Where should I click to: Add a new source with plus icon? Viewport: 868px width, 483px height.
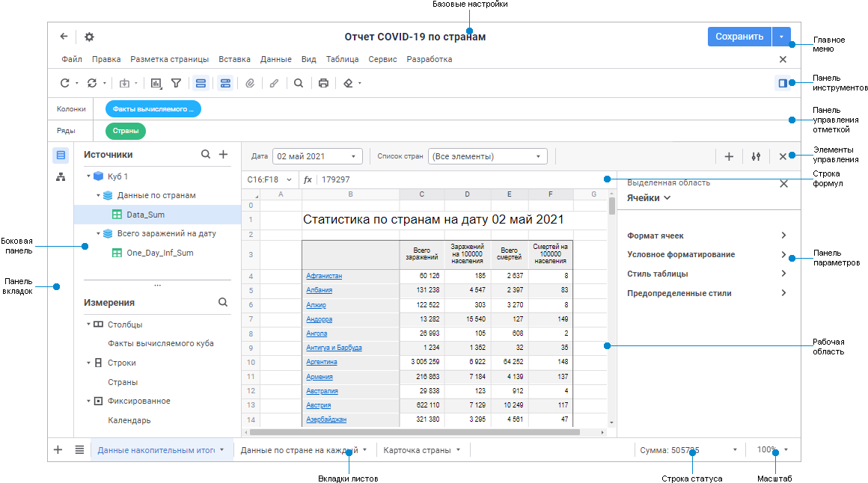[223, 155]
